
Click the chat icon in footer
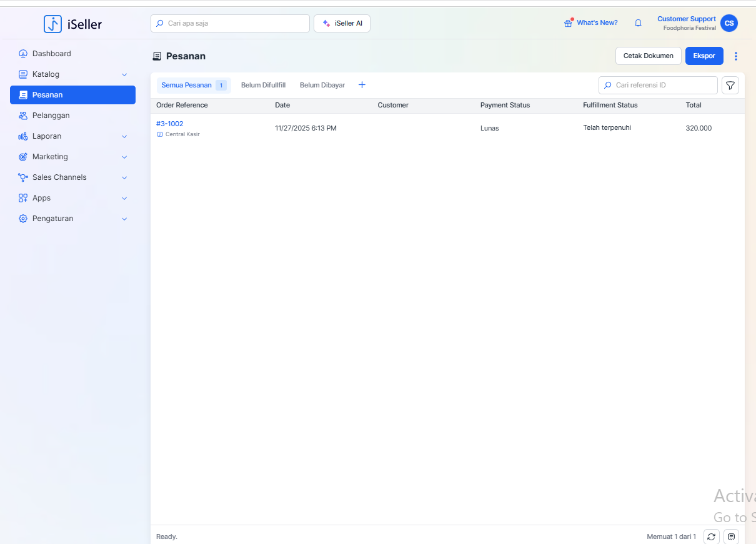[731, 537]
